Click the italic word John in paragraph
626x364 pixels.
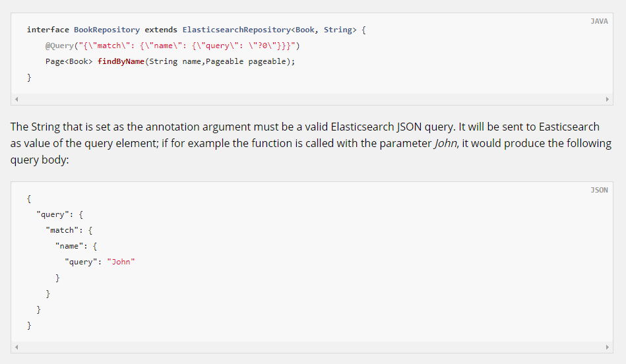coord(445,144)
